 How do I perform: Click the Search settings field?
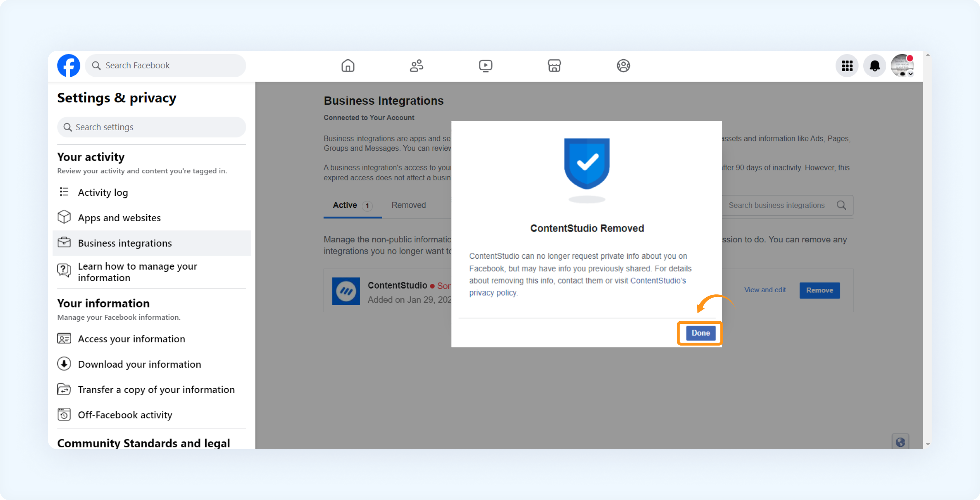[x=151, y=127]
